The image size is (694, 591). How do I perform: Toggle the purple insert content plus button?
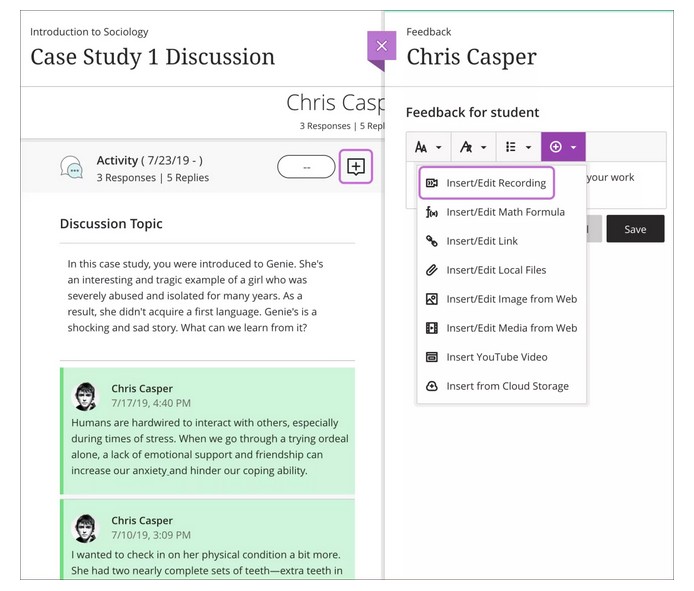pos(563,147)
